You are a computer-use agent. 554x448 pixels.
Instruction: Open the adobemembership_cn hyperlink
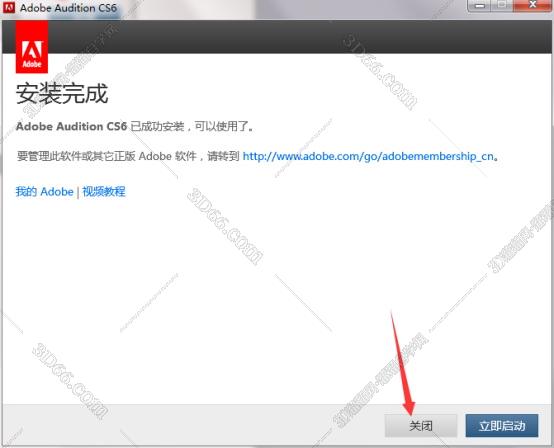point(368,156)
